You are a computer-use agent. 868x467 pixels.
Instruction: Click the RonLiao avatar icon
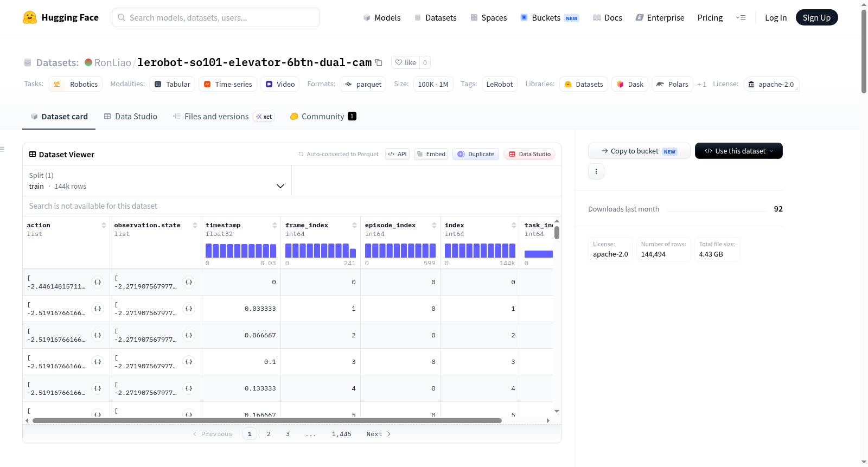click(x=88, y=62)
